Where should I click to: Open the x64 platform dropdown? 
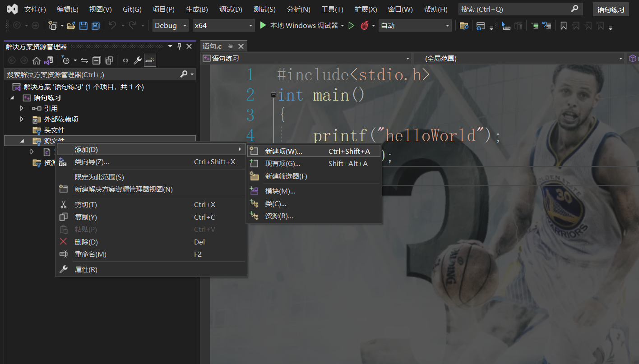pyautogui.click(x=224, y=26)
